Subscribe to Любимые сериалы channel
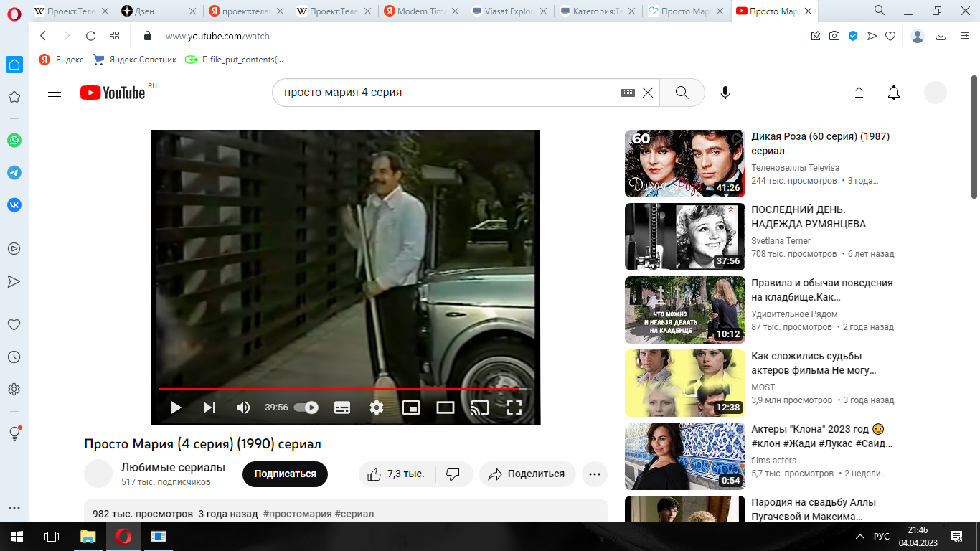This screenshot has height=551, width=980. pos(285,474)
